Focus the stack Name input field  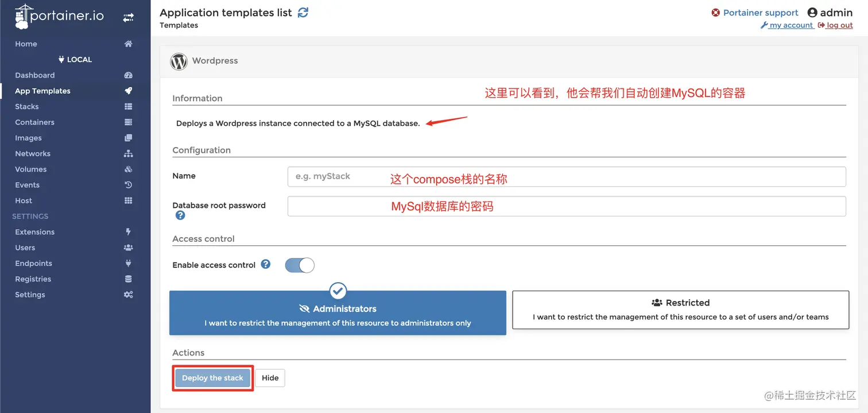coord(567,176)
